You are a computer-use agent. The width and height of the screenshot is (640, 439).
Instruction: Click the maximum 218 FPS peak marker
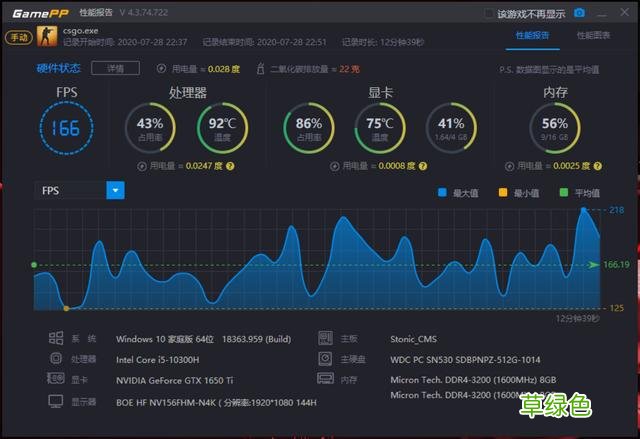[584, 210]
